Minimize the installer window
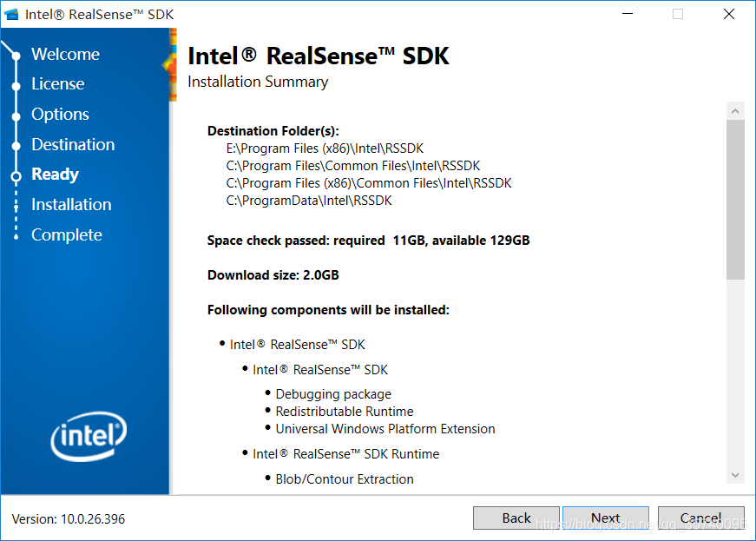Viewport: 756px width, 541px height. [x=628, y=14]
